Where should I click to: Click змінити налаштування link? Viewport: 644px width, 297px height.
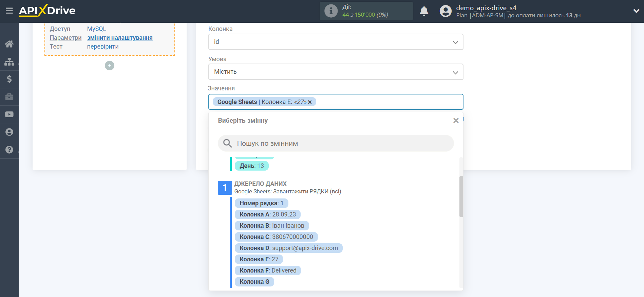pos(120,38)
